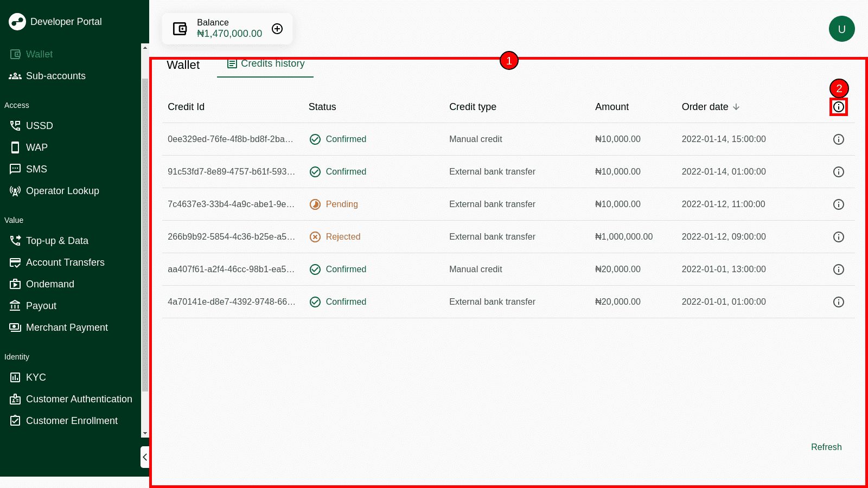This screenshot has width=868, height=488.
Task: Click the user avatar U icon
Action: 841,29
